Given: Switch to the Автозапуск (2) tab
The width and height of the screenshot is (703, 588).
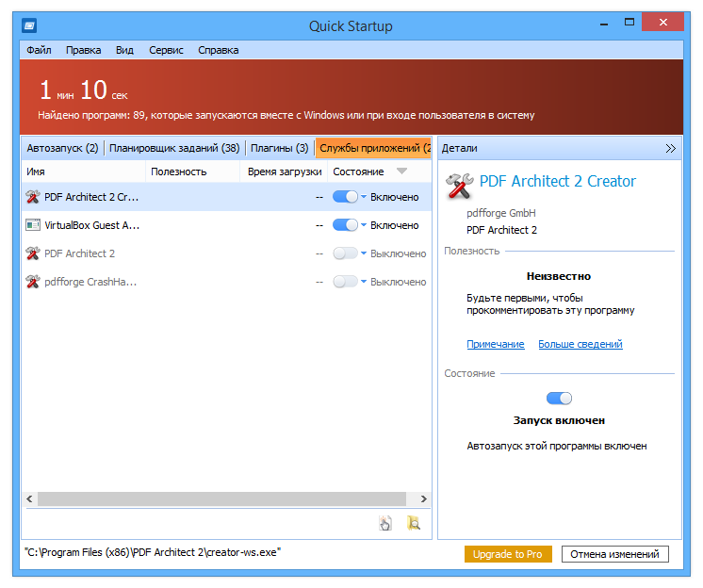Looking at the screenshot, I should point(62,148).
